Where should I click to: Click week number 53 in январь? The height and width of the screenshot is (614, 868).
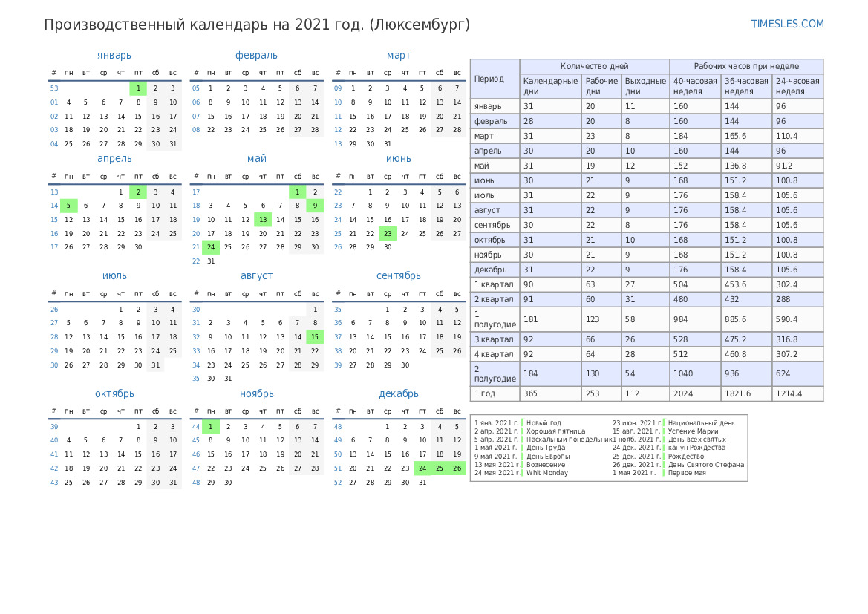(x=54, y=88)
